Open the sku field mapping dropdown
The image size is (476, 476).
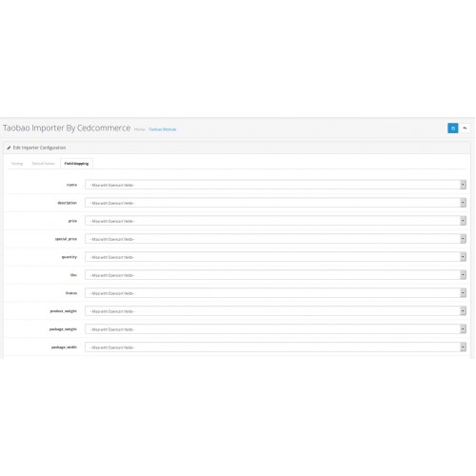point(275,275)
